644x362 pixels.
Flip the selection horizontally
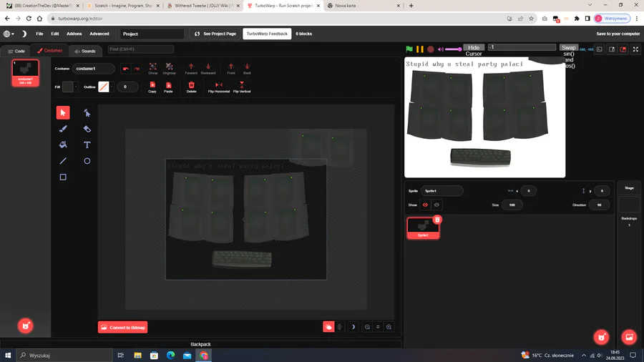coord(219,87)
